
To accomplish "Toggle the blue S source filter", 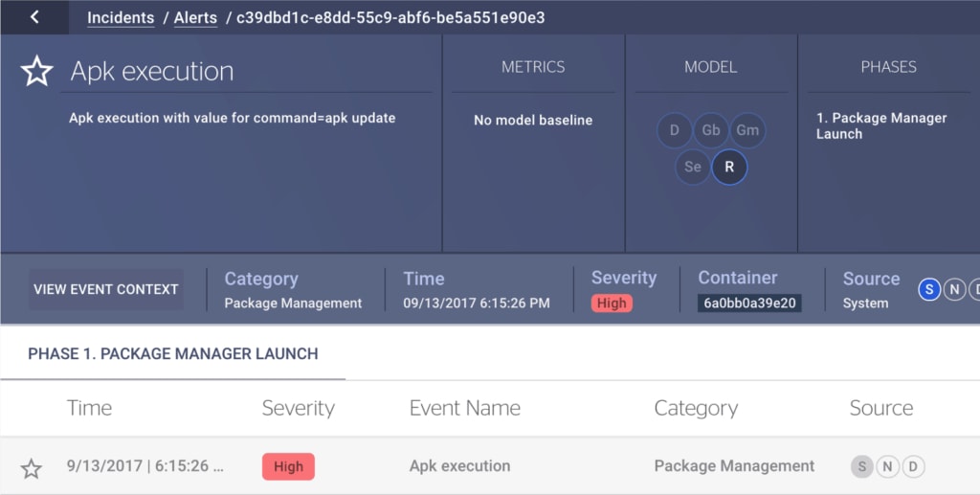I will pos(928,289).
